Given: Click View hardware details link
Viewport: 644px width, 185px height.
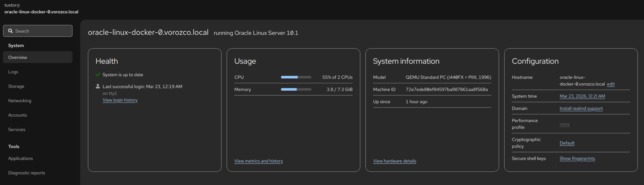Looking at the screenshot, I should (394, 161).
